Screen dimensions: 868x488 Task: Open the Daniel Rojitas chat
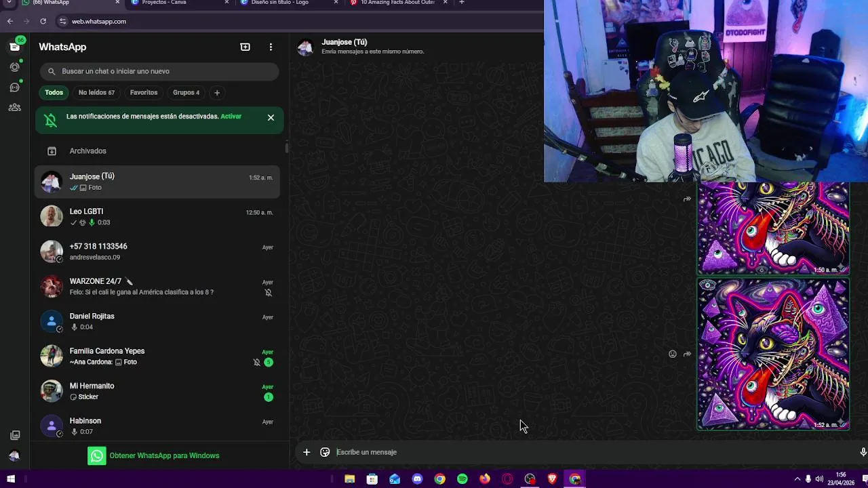click(157, 321)
